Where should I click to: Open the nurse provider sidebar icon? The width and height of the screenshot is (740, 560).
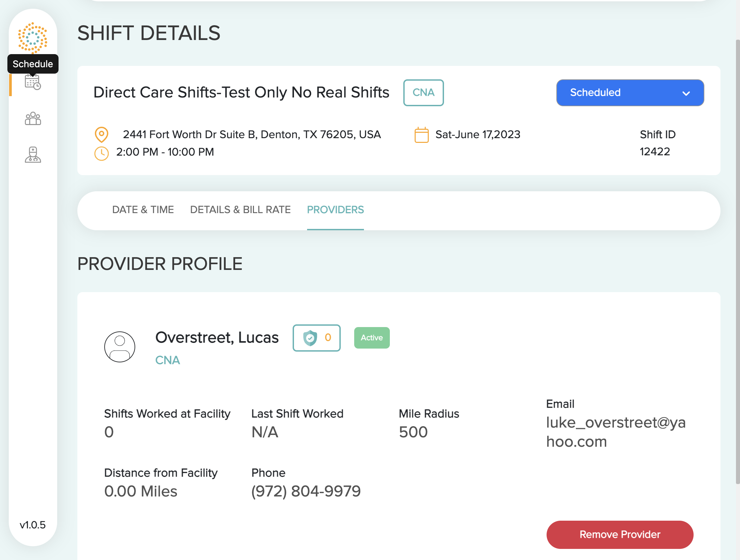33,155
